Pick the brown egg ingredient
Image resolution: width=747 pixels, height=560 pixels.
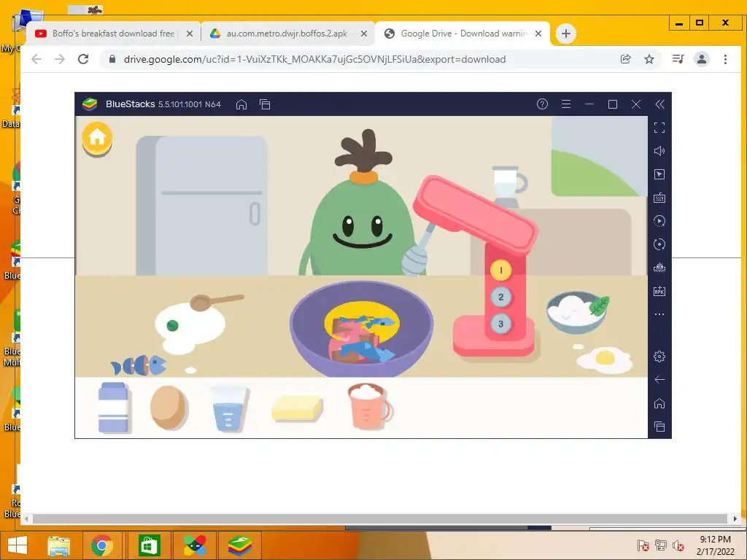click(169, 408)
